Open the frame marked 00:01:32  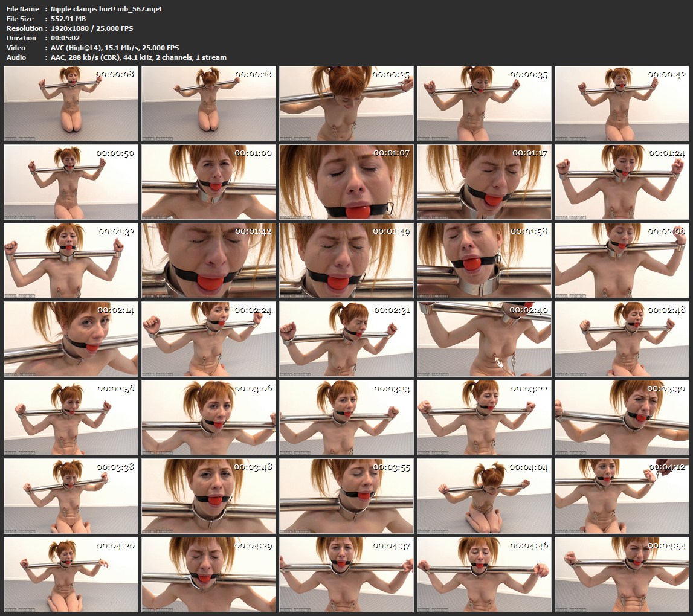click(x=71, y=261)
